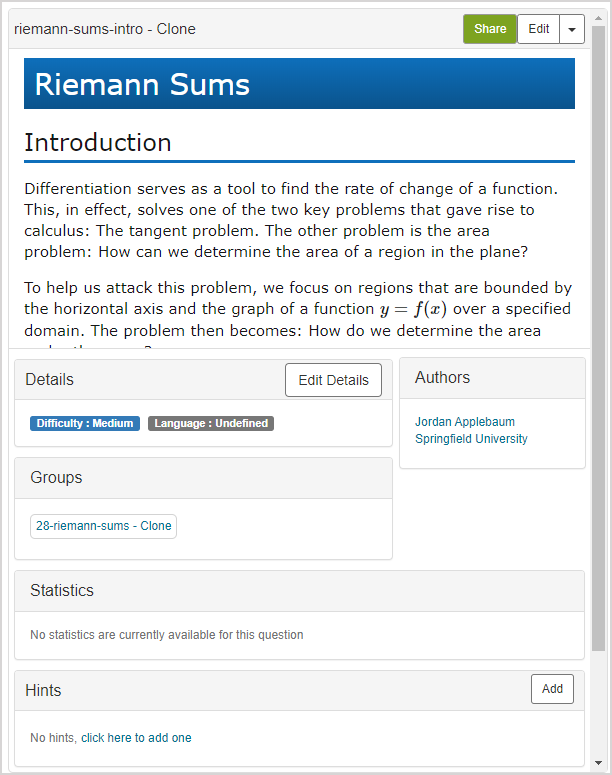This screenshot has height=775, width=612.
Task: Click the Edit button
Action: coord(538,29)
